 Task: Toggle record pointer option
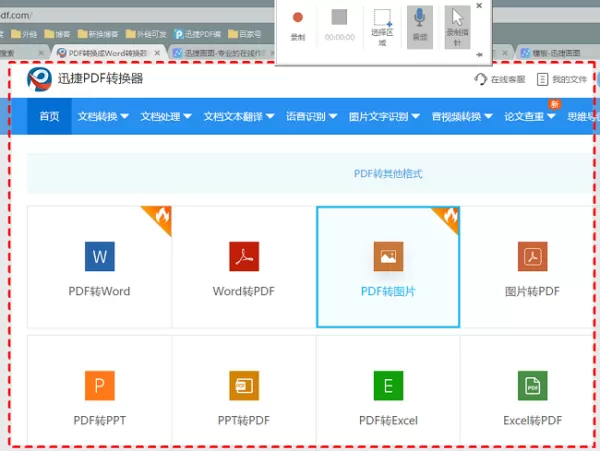pos(457,27)
